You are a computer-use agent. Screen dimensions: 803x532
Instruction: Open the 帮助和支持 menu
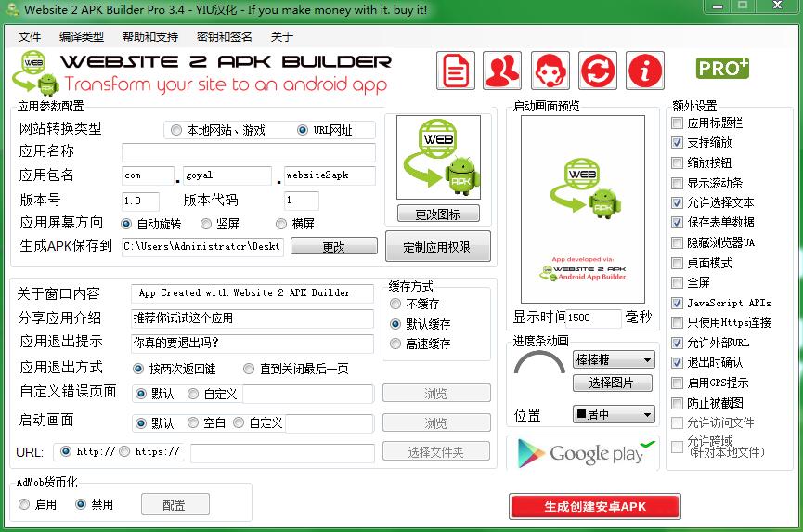pyautogui.click(x=150, y=37)
